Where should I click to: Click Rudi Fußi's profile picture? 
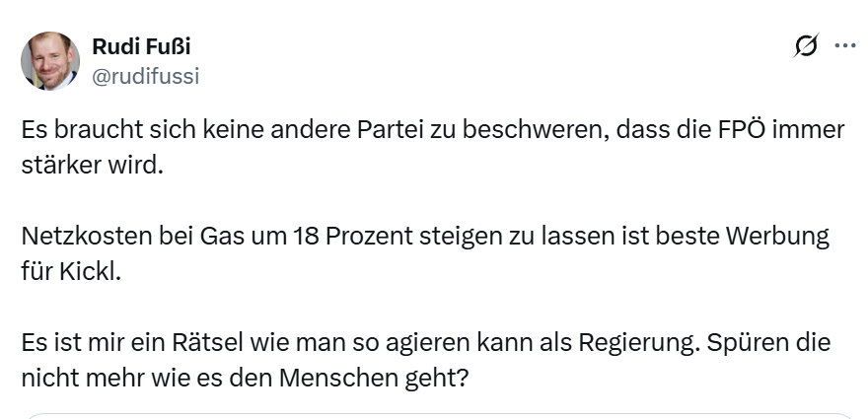tap(49, 60)
